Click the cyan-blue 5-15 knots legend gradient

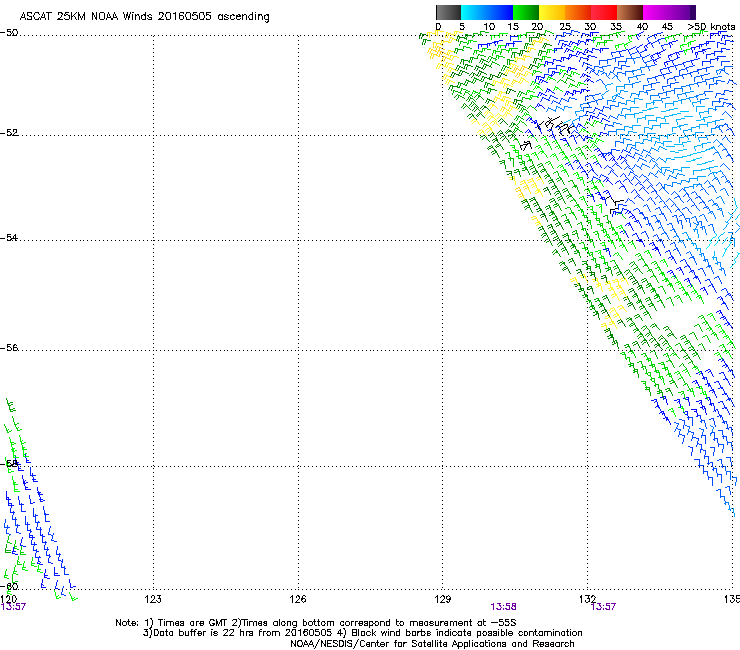click(x=487, y=12)
